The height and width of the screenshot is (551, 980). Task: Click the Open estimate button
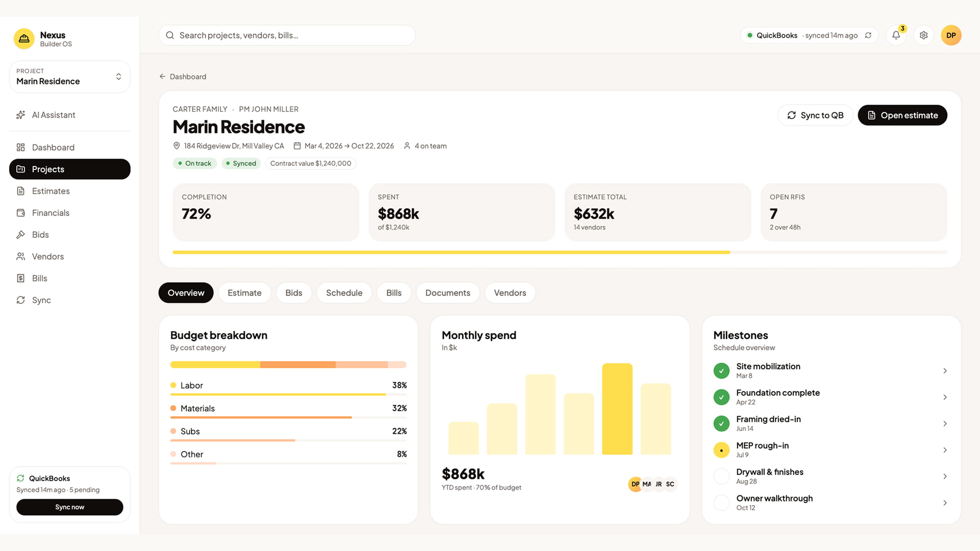point(902,115)
